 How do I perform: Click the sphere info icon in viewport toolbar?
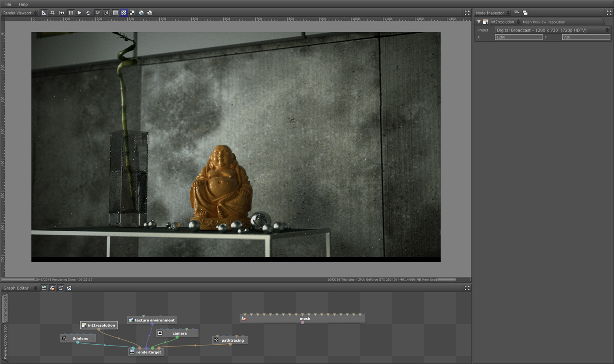click(x=89, y=13)
